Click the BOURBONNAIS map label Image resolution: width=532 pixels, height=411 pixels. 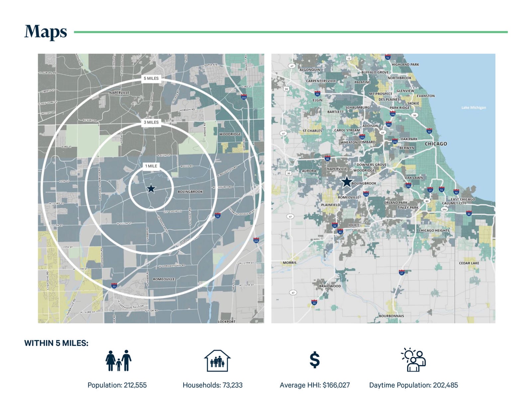pos(391,316)
